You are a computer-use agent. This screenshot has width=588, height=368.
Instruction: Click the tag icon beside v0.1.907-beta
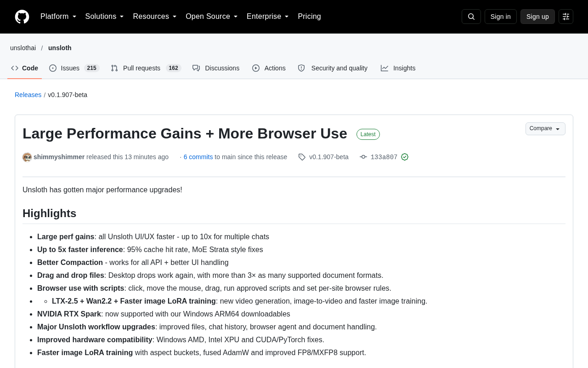(x=302, y=157)
